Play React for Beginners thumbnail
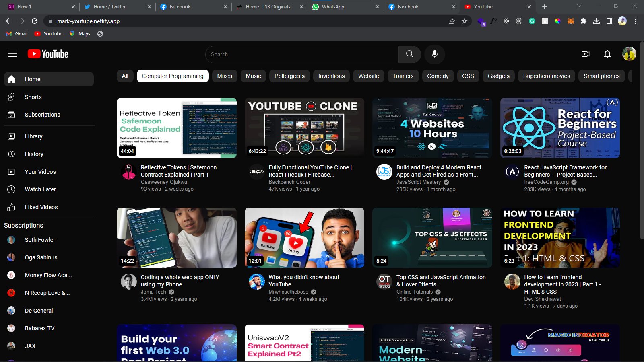 [560, 128]
